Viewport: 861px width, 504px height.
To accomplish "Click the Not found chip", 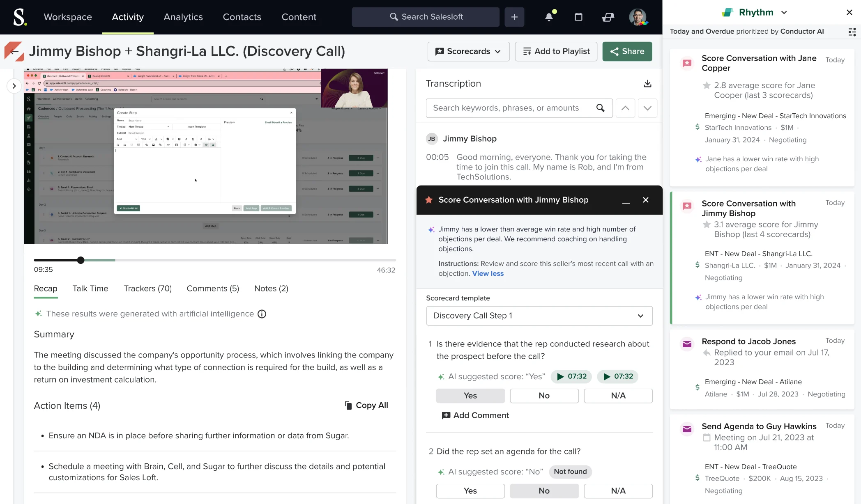I will (570, 472).
